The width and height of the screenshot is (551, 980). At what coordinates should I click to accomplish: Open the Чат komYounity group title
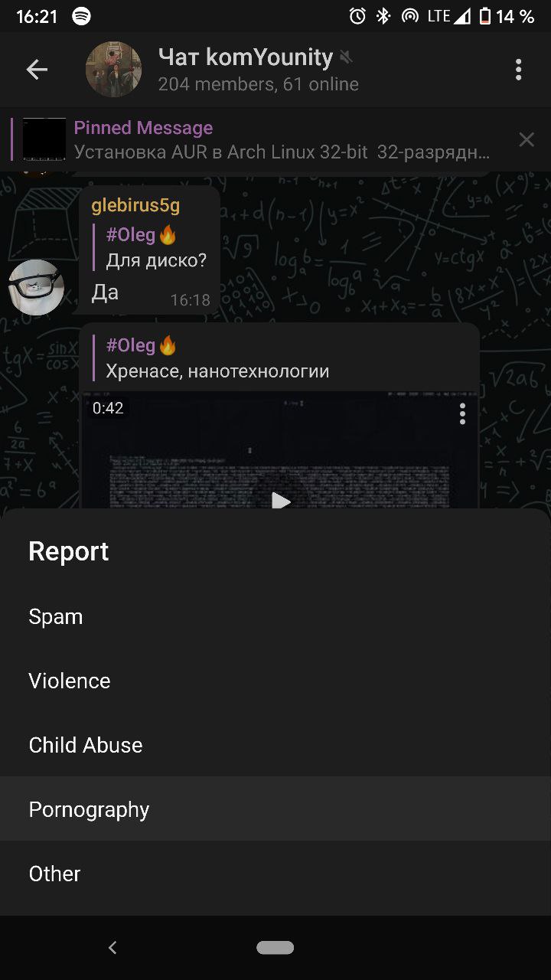coord(246,57)
